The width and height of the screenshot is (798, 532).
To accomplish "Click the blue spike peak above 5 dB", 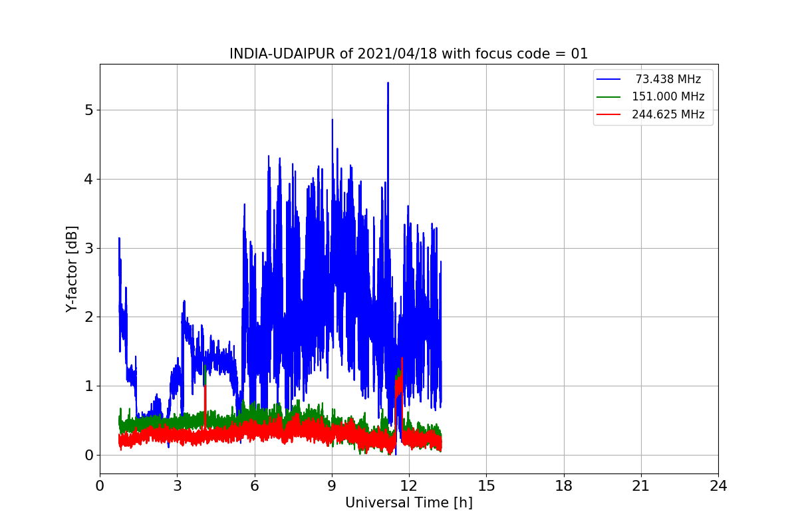I will [x=388, y=84].
